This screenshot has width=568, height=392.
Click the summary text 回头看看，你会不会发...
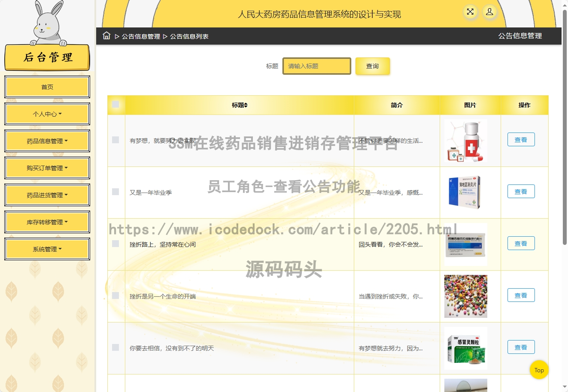point(391,244)
